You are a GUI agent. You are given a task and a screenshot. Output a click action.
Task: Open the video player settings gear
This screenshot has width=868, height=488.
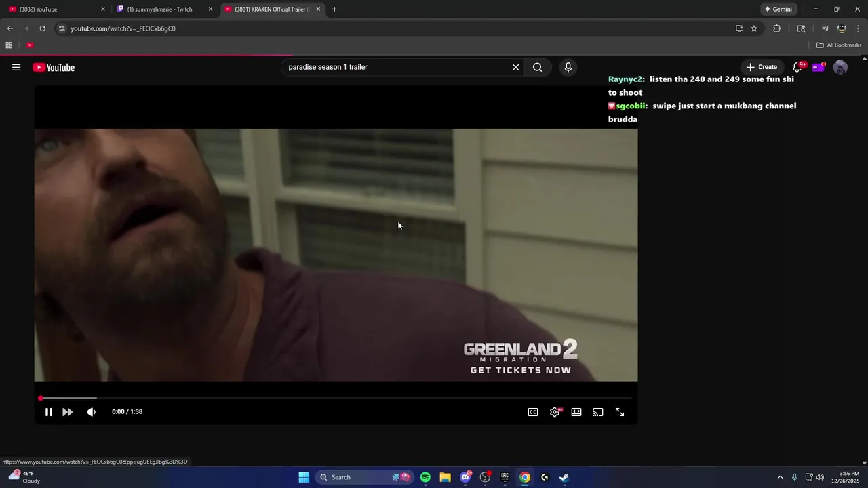555,412
